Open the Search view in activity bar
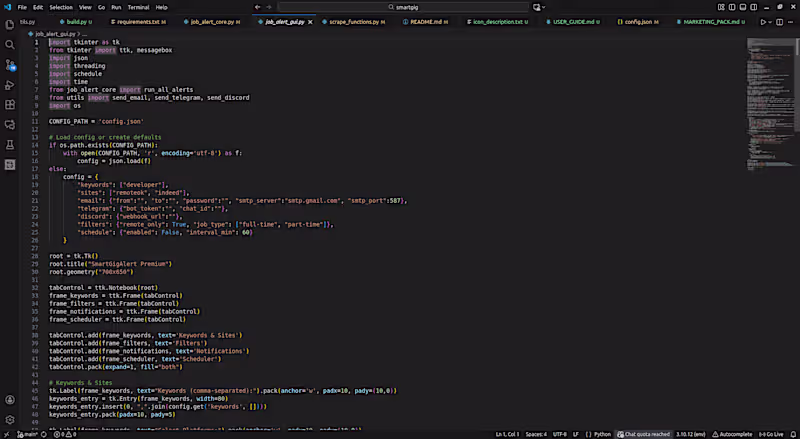The image size is (800, 439). (x=10, y=44)
